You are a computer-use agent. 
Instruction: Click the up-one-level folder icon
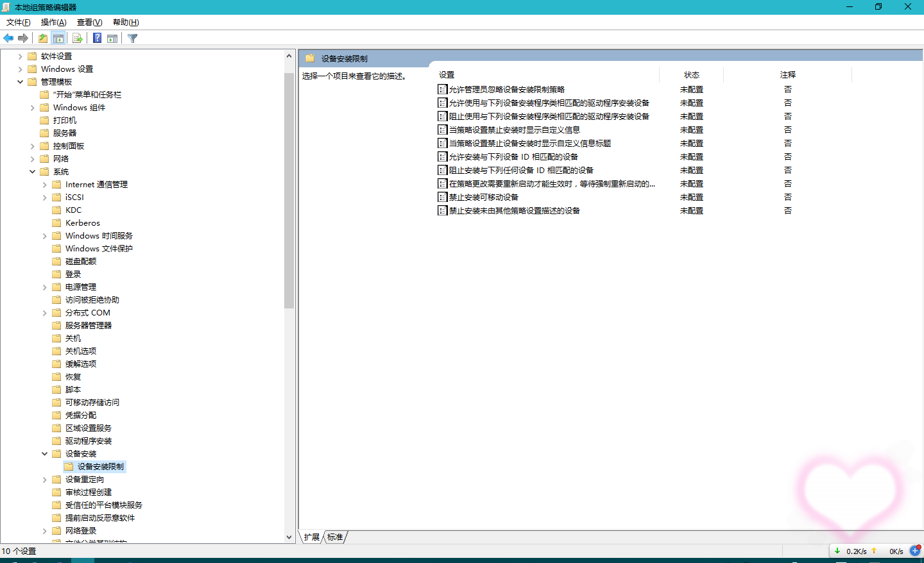(x=43, y=38)
